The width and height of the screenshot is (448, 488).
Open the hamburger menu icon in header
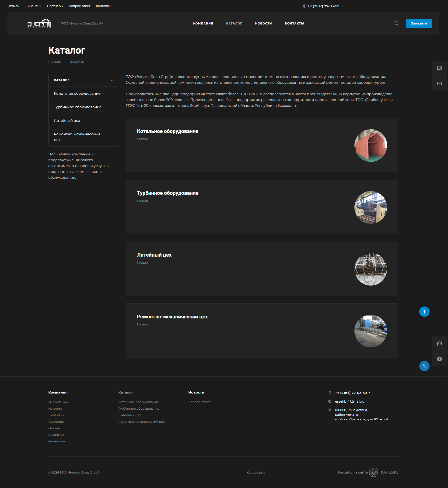click(x=17, y=24)
